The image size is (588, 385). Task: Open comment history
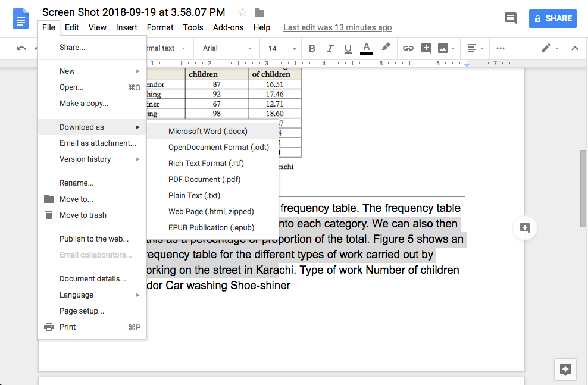[510, 18]
